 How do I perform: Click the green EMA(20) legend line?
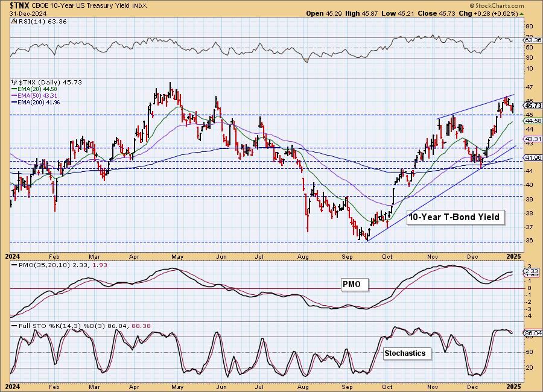tap(14, 89)
